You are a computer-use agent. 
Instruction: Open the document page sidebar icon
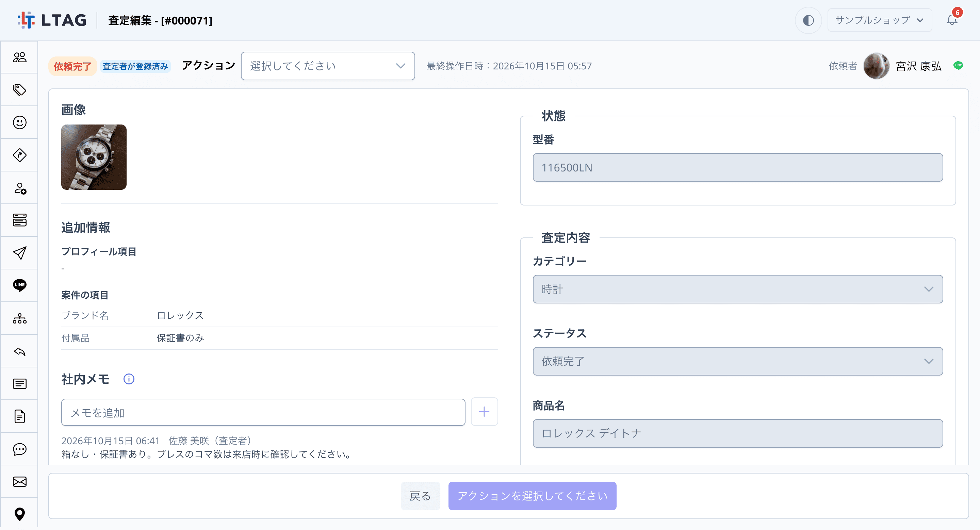click(x=19, y=416)
